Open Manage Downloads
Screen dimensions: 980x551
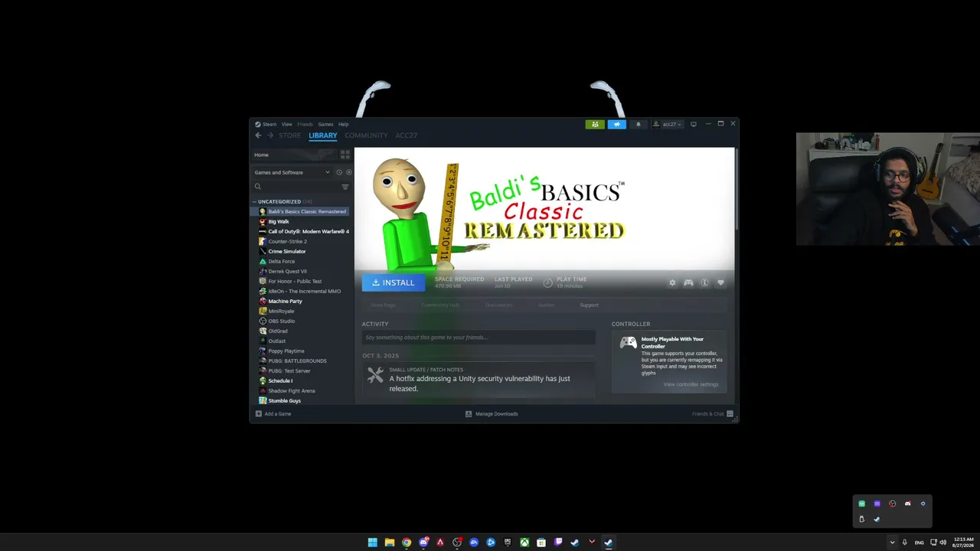(492, 414)
